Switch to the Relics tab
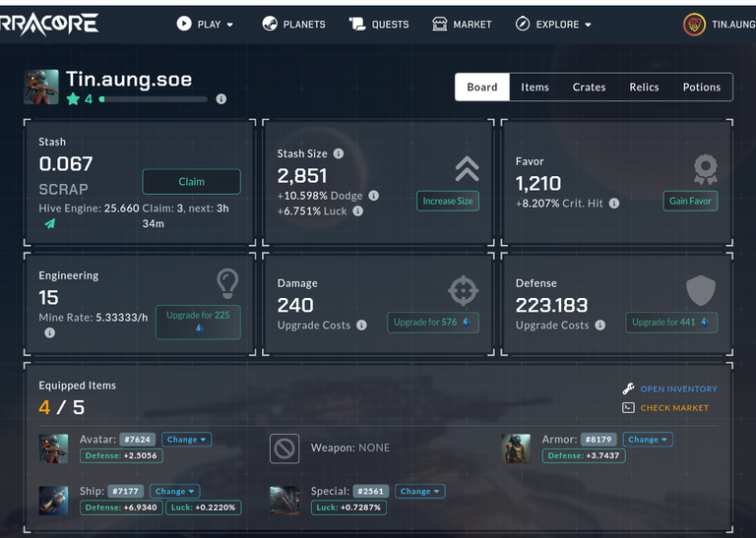Image resolution: width=756 pixels, height=538 pixels. [644, 88]
